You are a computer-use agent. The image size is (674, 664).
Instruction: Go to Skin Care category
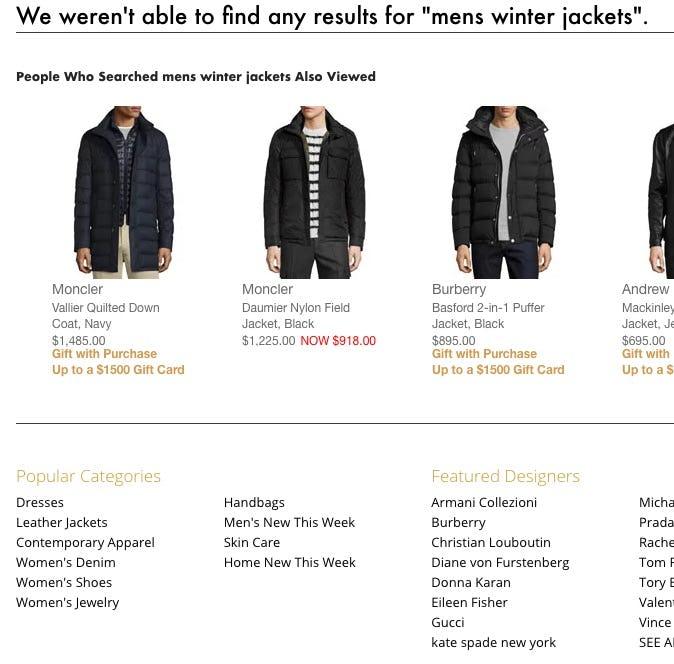pyautogui.click(x=251, y=542)
